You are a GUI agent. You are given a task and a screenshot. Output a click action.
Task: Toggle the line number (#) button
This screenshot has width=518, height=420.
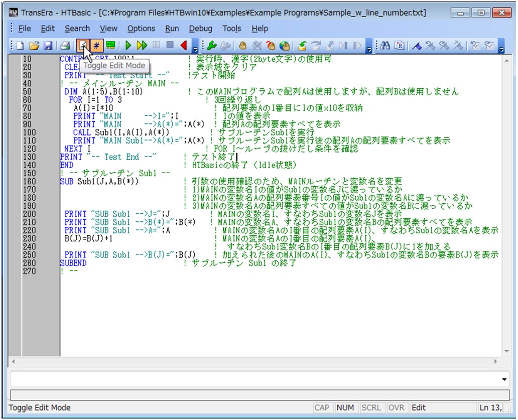coord(96,45)
